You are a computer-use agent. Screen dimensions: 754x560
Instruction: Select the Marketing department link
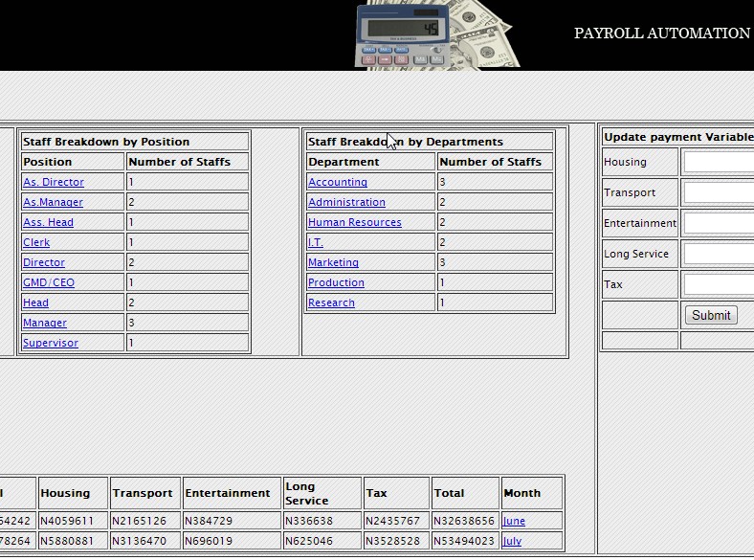tap(333, 262)
